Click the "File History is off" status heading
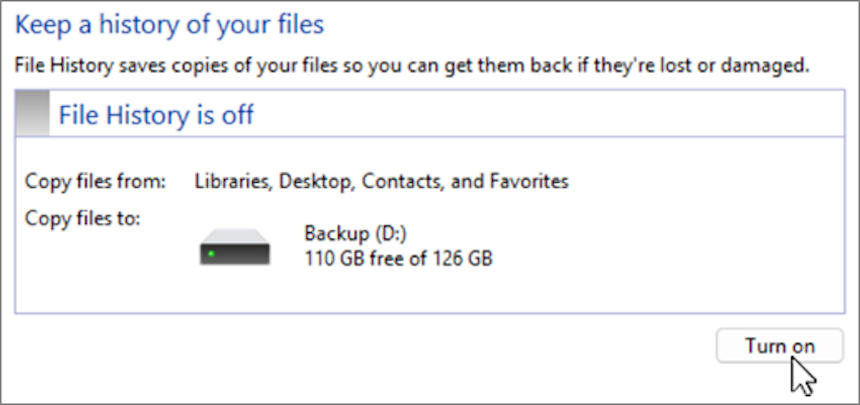 (x=156, y=115)
